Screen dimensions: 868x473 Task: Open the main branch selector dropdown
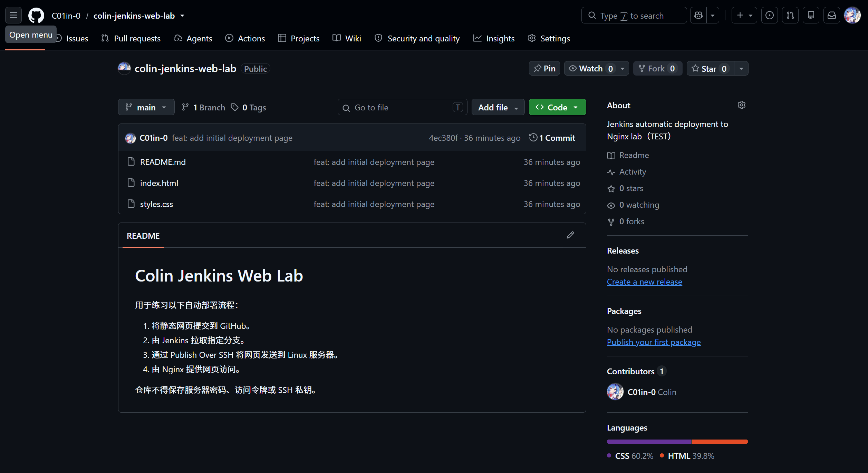click(x=146, y=107)
